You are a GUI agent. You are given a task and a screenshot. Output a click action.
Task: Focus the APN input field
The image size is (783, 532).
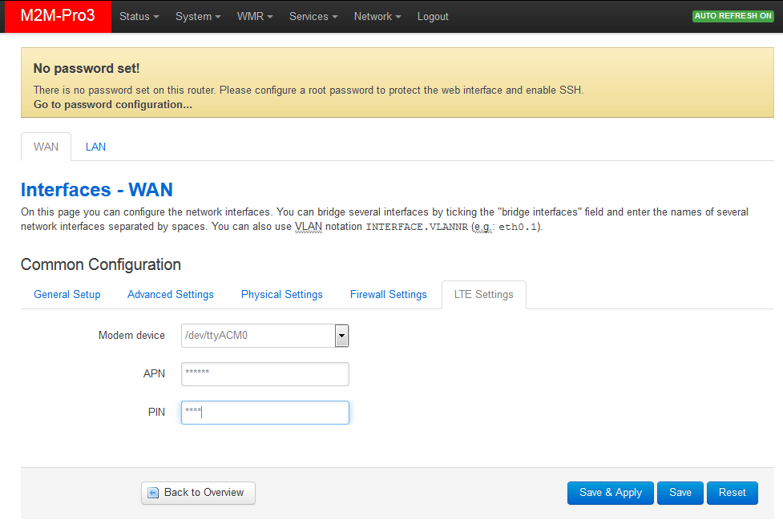pyautogui.click(x=264, y=374)
